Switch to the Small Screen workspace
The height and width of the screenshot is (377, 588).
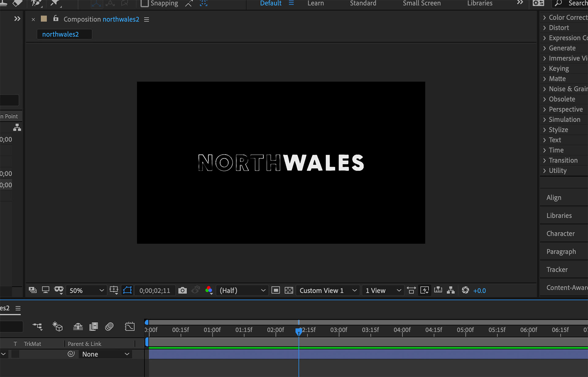(x=421, y=3)
